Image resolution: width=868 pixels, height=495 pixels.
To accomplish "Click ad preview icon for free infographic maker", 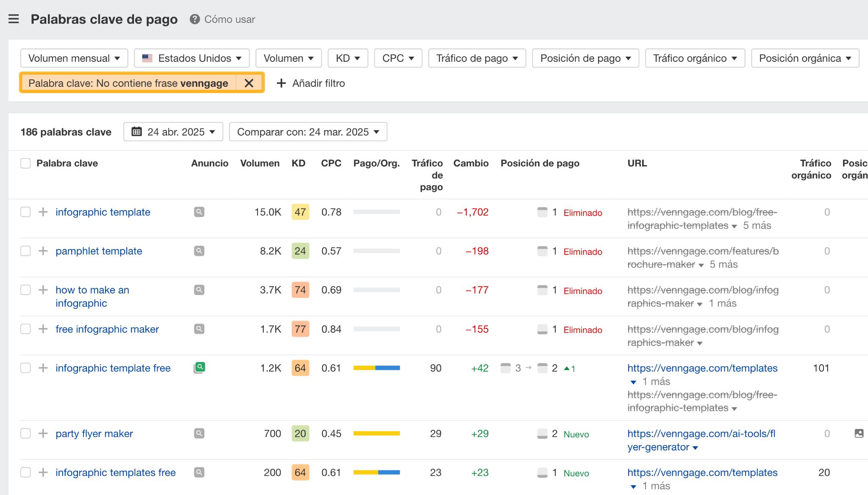I will coord(199,329).
